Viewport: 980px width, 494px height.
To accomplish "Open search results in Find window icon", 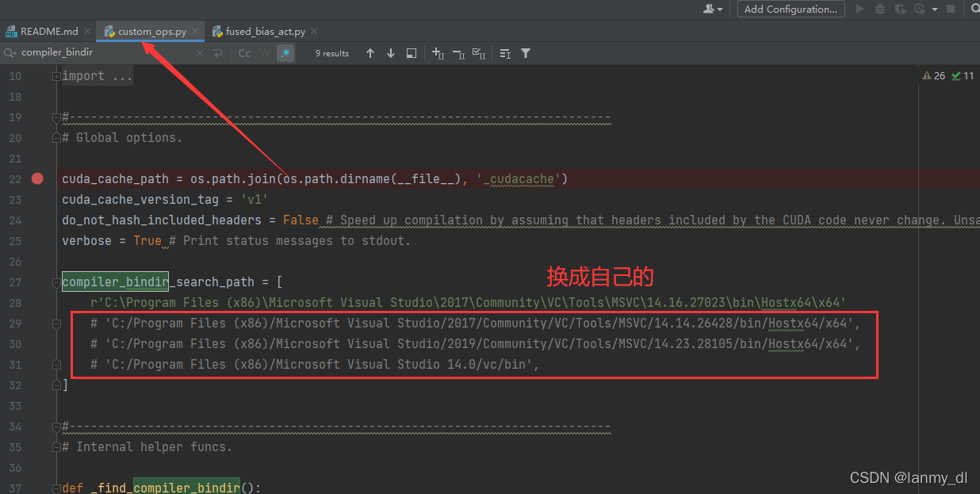I will (412, 53).
